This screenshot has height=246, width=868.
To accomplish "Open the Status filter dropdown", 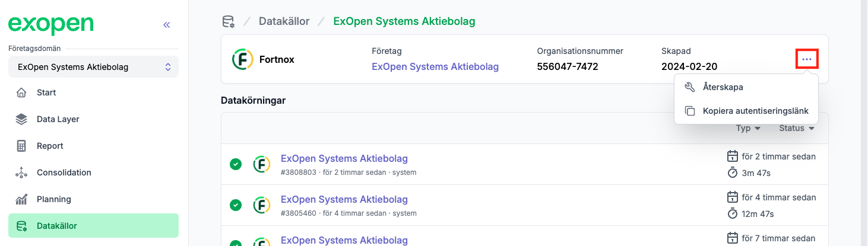I will point(796,128).
